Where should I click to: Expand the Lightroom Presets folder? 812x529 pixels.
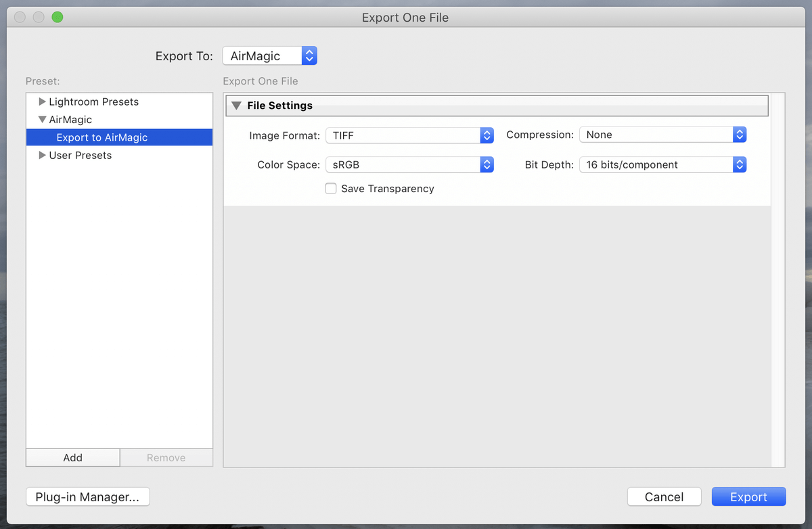43,102
